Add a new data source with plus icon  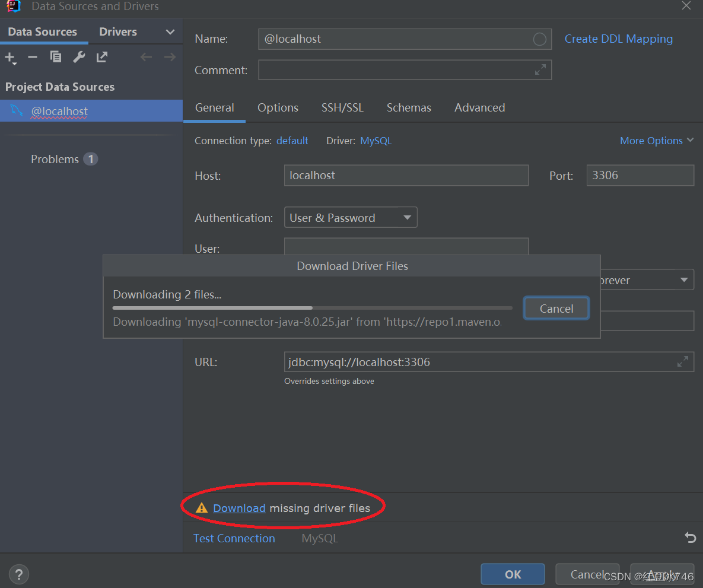(10, 58)
